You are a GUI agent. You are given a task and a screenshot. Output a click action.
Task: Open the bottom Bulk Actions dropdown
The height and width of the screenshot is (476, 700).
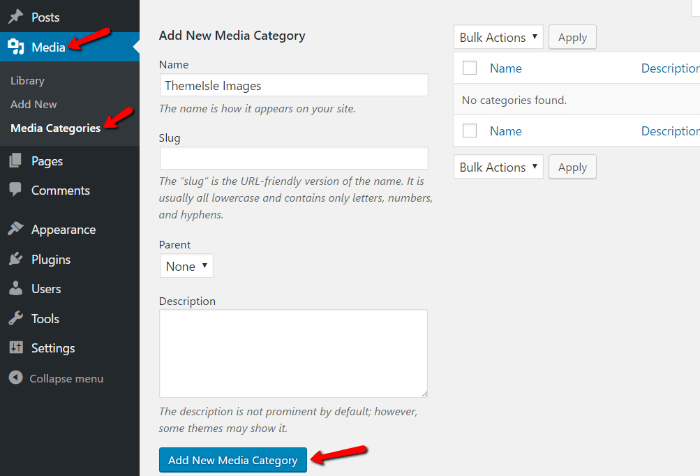(498, 167)
